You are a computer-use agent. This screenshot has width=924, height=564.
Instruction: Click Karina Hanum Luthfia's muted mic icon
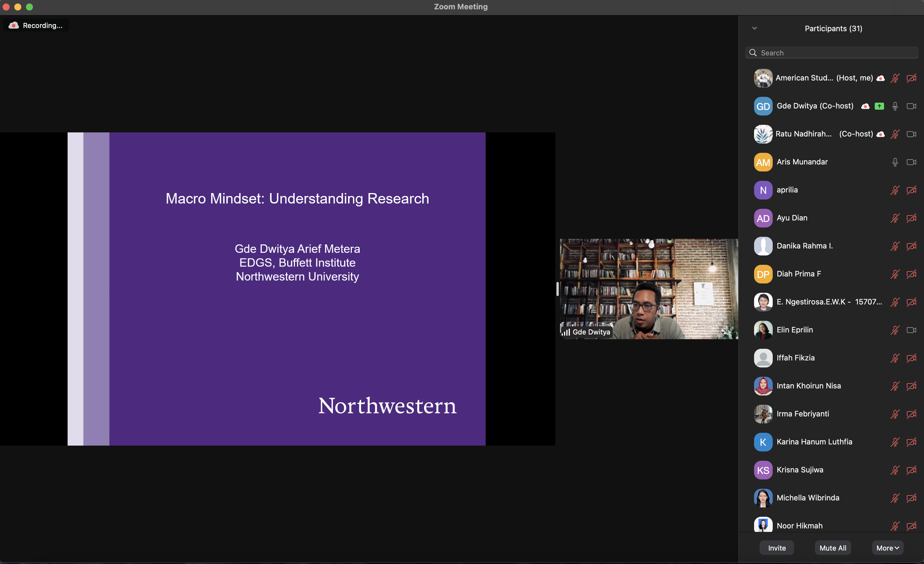(x=895, y=442)
